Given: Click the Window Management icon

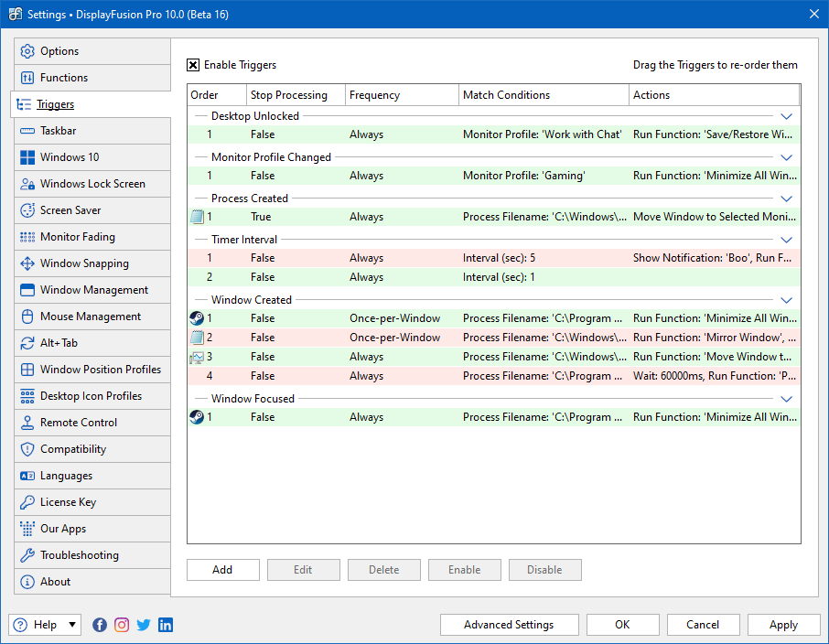Looking at the screenshot, I should pos(27,290).
